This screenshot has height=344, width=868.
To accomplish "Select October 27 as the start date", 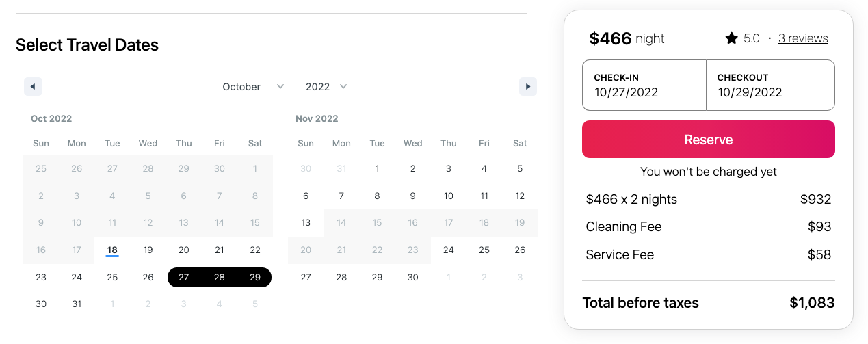I will point(183,277).
